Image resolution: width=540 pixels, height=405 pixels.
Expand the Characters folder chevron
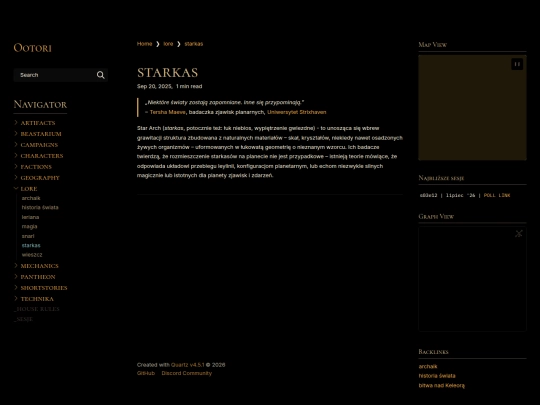pos(16,155)
